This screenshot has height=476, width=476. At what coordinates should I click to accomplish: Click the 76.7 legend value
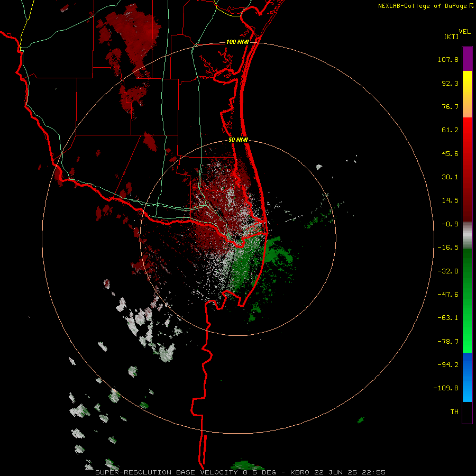point(450,106)
